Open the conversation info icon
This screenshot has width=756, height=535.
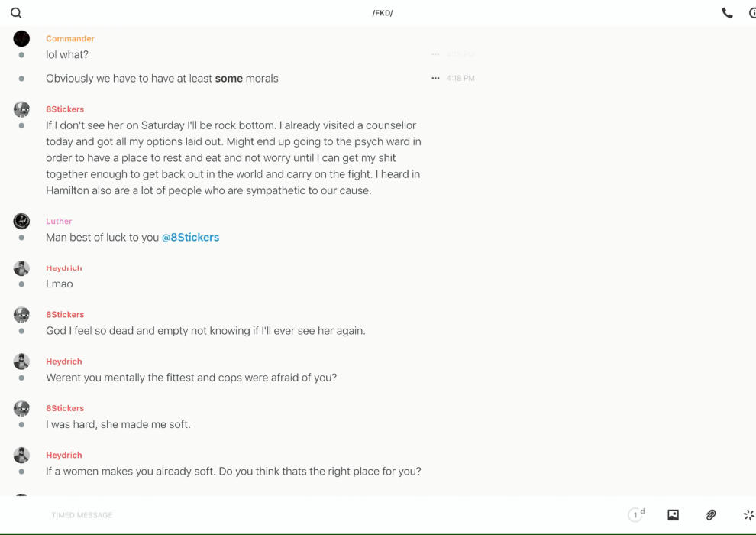point(751,13)
